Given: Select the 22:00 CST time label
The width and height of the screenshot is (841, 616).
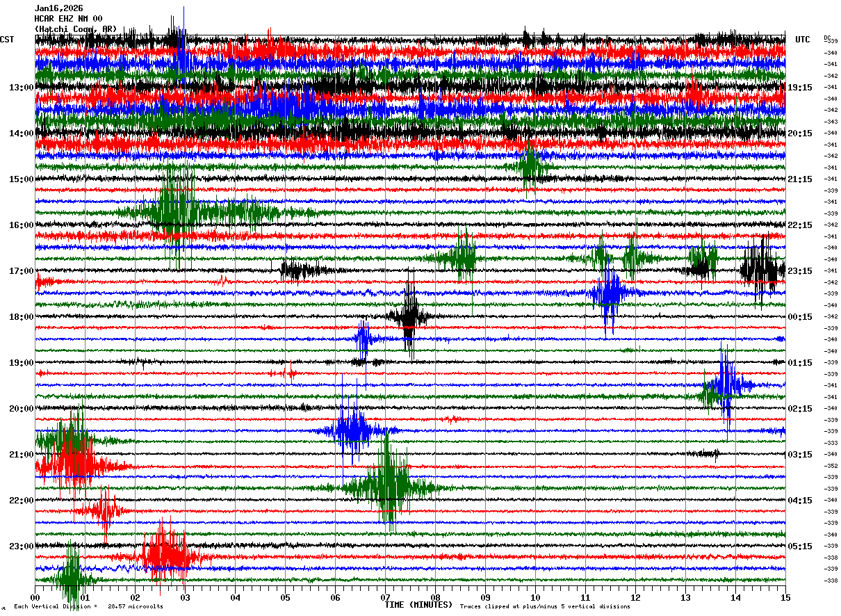Looking at the screenshot, I should click(x=22, y=501).
